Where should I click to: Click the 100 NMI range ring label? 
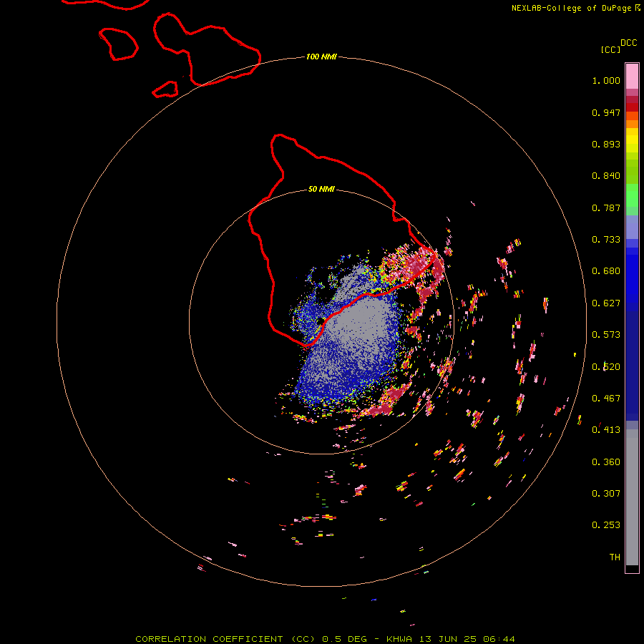(321, 57)
